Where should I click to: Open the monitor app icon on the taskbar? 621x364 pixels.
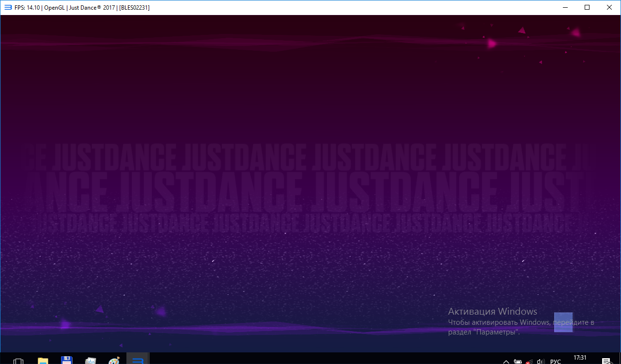pyautogui.click(x=91, y=361)
